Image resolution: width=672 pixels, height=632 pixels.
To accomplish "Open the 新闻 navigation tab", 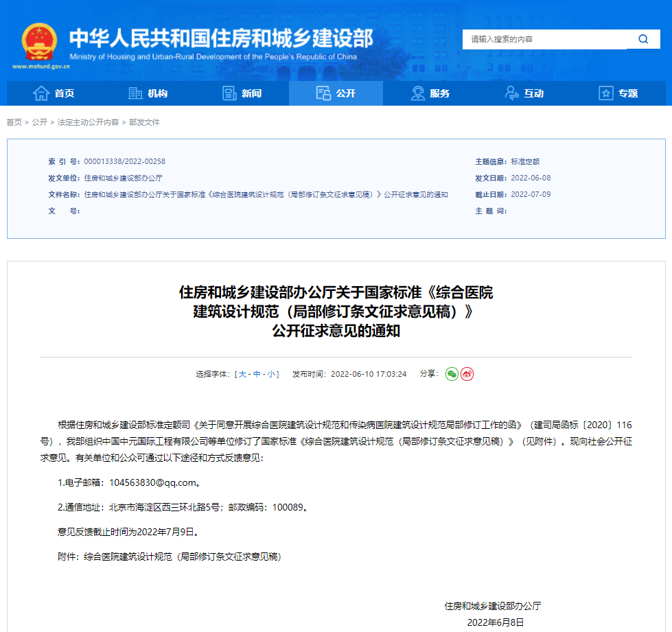I will click(242, 93).
